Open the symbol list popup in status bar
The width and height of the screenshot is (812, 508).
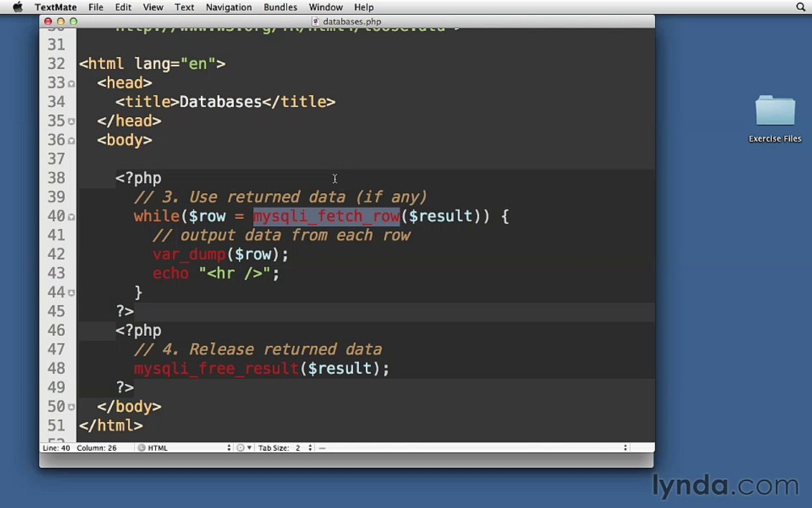click(x=474, y=448)
